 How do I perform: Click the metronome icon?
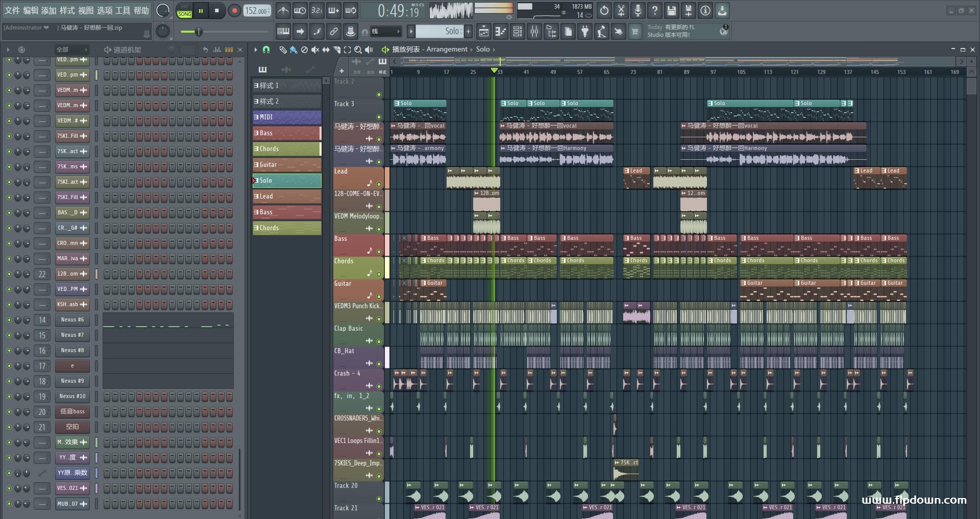pyautogui.click(x=283, y=11)
